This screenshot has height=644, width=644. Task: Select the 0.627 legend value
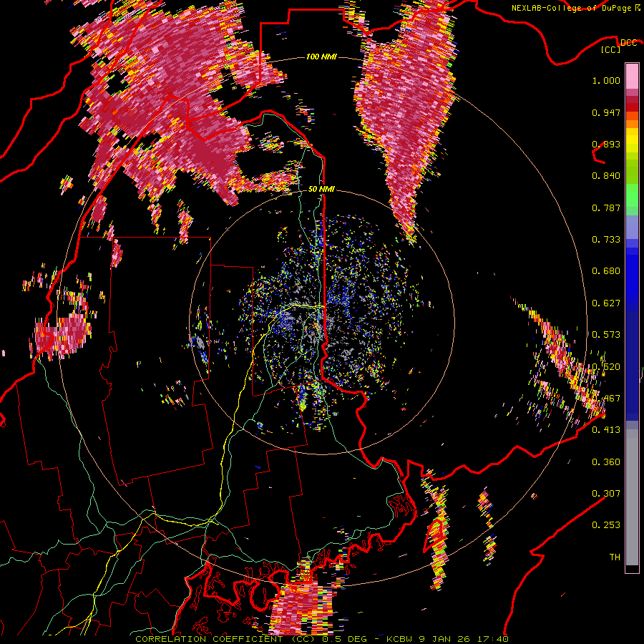[x=606, y=303]
